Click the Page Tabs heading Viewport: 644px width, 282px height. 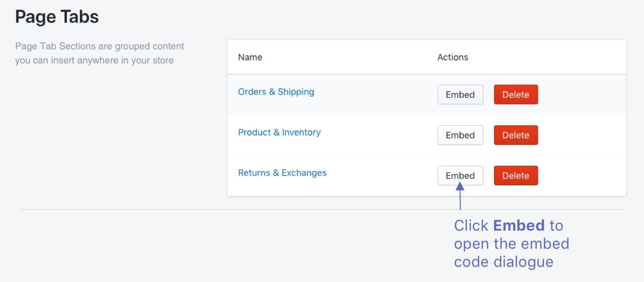(x=57, y=17)
